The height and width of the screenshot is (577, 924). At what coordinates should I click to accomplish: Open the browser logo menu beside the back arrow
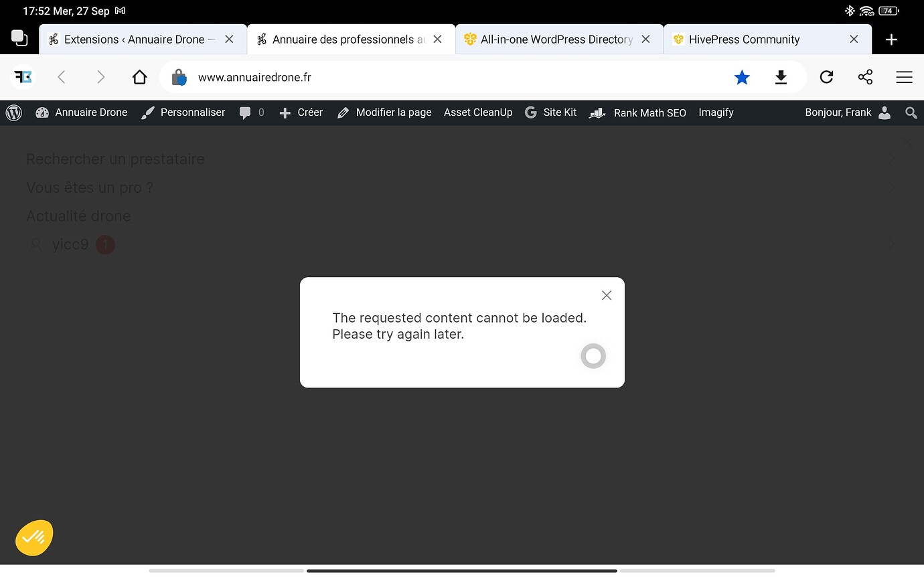(23, 77)
